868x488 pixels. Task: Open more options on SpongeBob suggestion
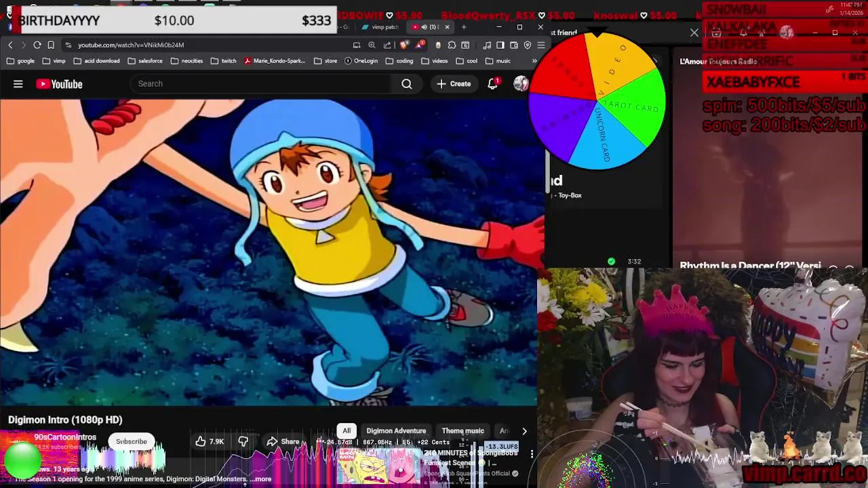pyautogui.click(x=532, y=453)
